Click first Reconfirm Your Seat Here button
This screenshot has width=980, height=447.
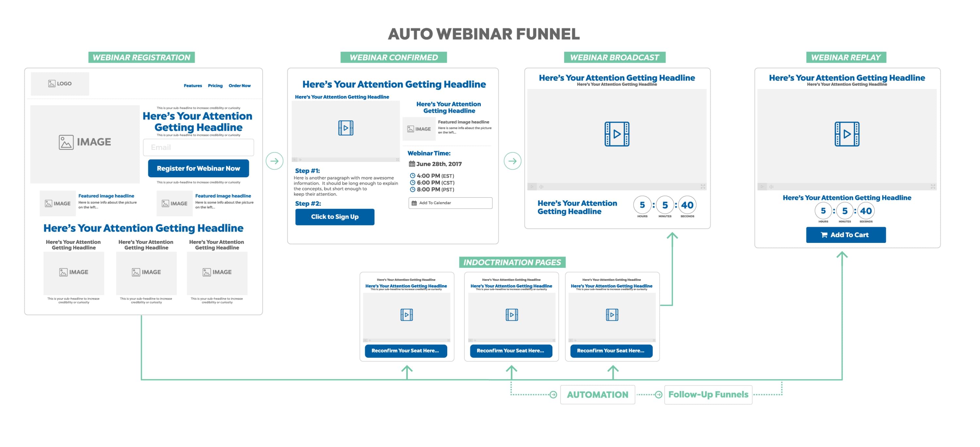[x=406, y=351]
